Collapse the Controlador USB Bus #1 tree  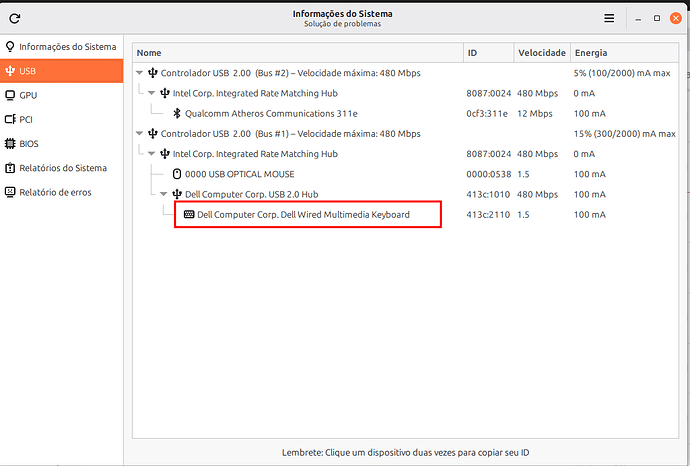pos(140,133)
